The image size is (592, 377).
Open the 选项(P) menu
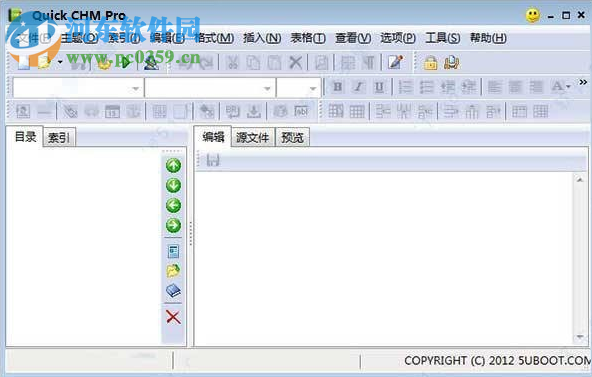398,38
